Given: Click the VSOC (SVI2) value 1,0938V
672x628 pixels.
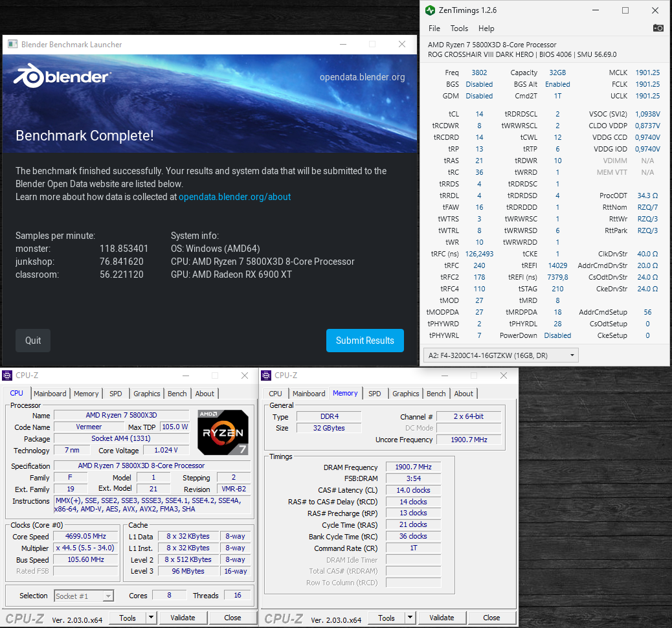Looking at the screenshot, I should click(647, 114).
